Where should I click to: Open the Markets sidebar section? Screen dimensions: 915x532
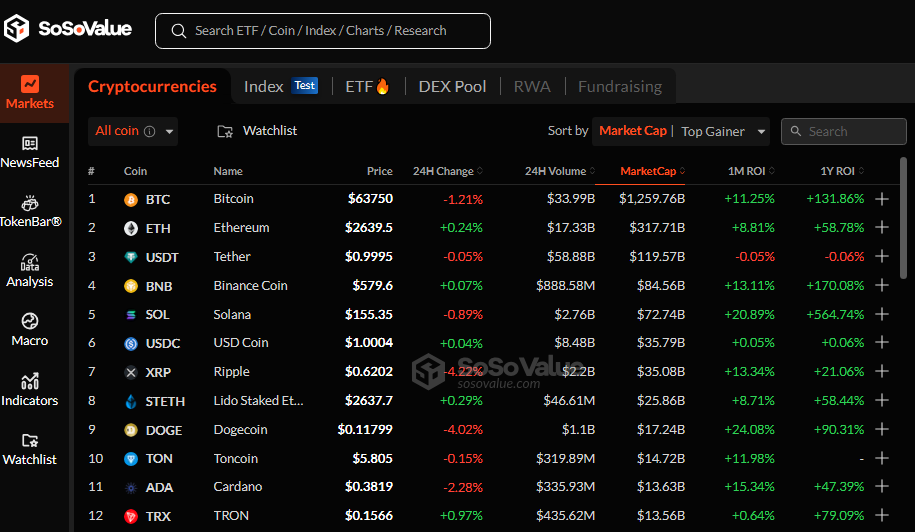30,93
